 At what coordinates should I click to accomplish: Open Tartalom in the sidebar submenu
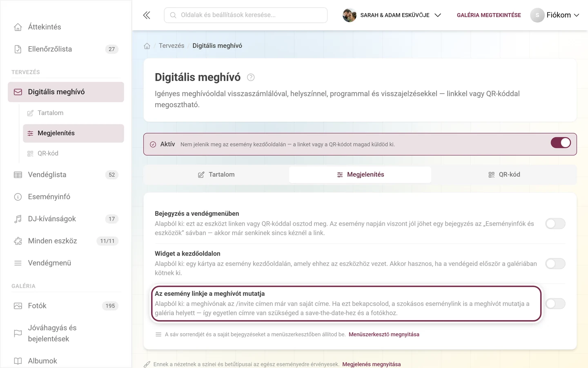(73, 113)
